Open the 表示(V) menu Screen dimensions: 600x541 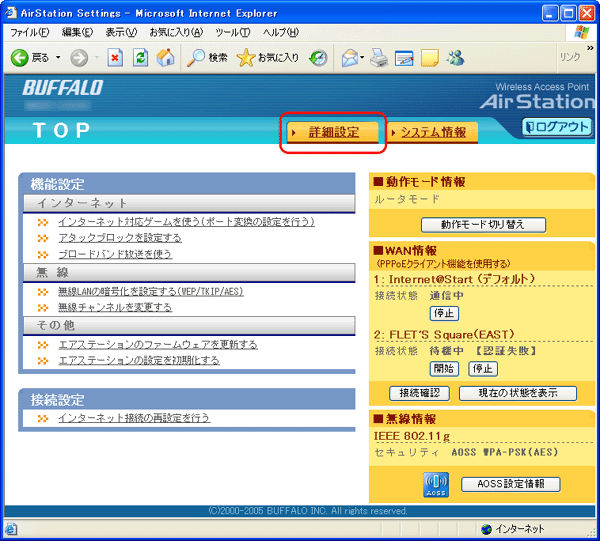coord(121,33)
